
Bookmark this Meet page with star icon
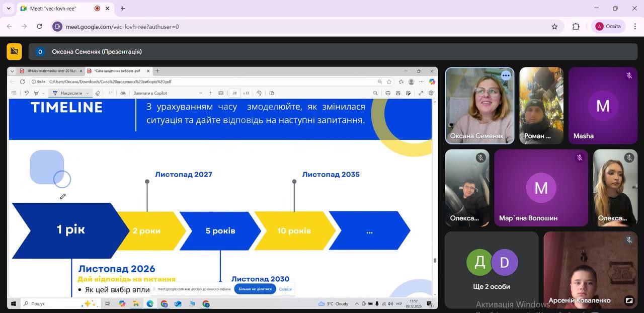(554, 27)
